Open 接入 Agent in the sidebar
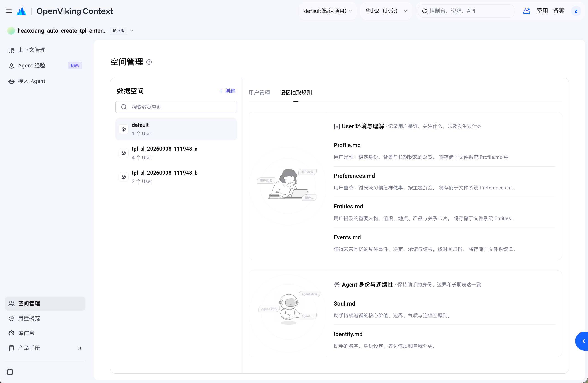This screenshot has height=383, width=588. point(45,81)
